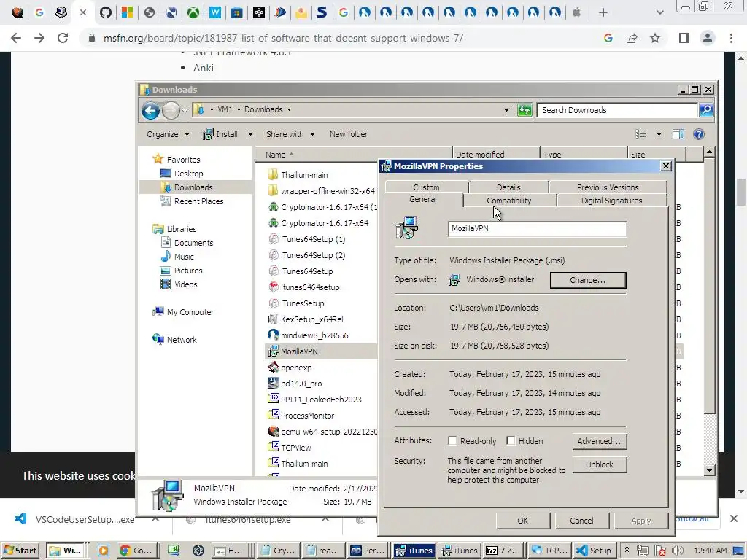Click the Change... button for Opens with
Image resolution: width=747 pixels, height=560 pixels.
588,280
